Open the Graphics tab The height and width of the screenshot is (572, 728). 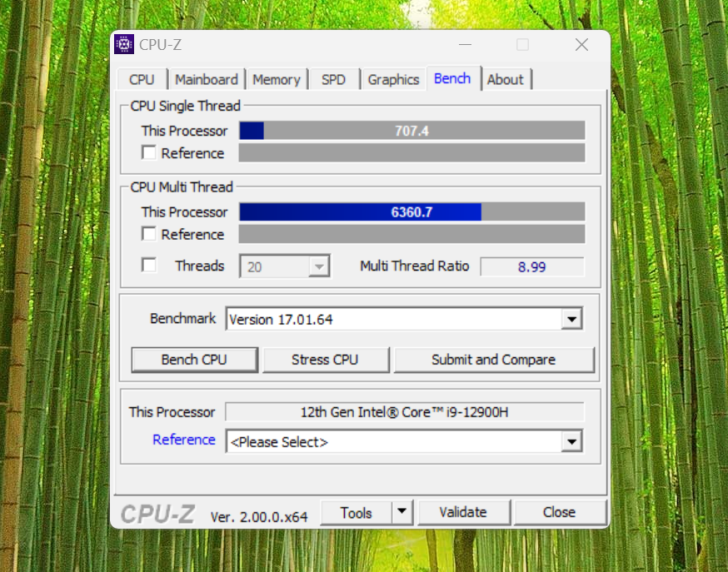tap(393, 79)
